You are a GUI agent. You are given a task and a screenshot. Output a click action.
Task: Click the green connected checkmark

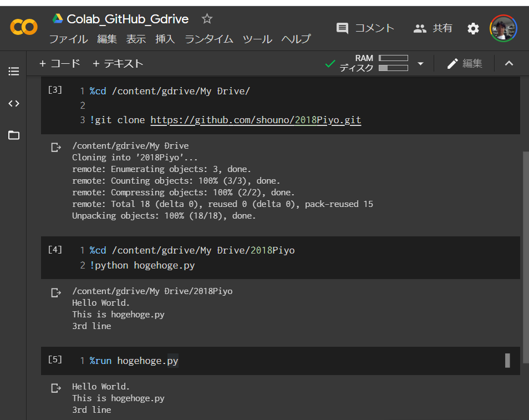(330, 63)
